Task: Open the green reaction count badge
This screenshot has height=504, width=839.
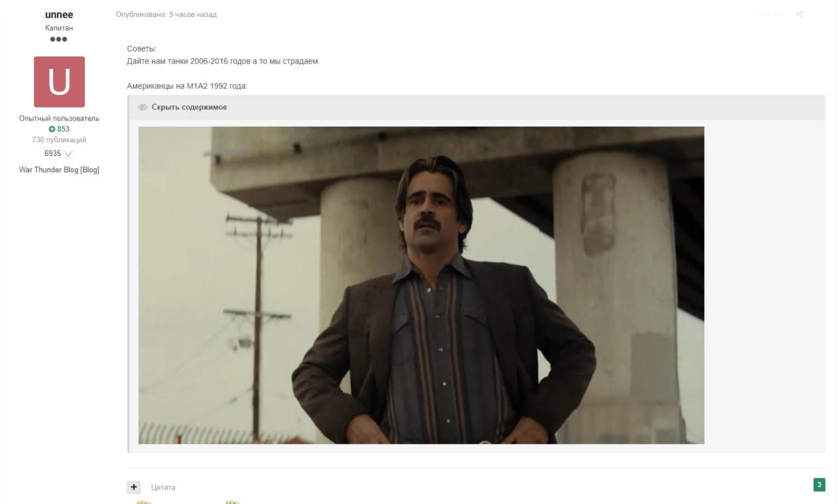Action: tap(819, 485)
